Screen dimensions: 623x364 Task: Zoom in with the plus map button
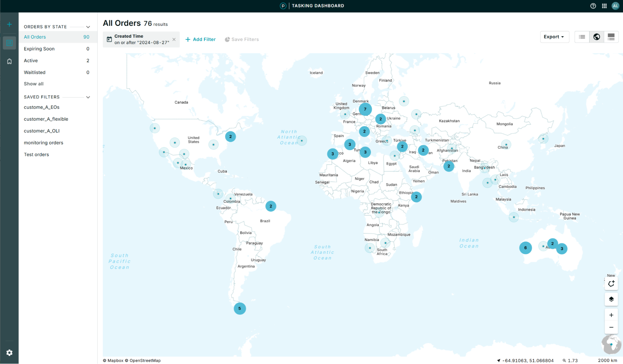click(x=611, y=315)
